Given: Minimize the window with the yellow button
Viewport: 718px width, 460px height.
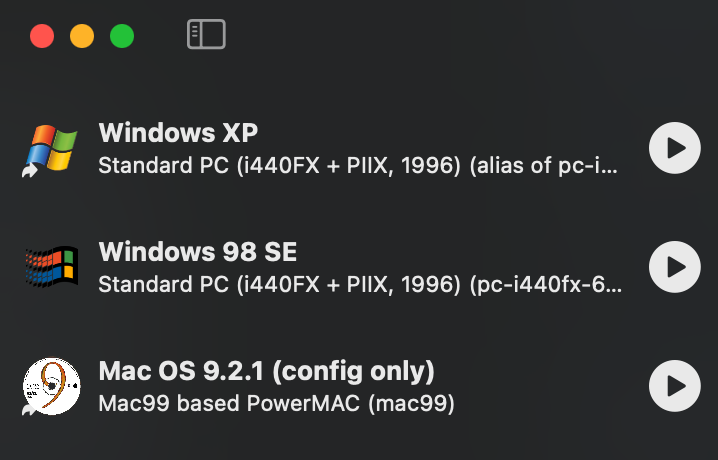Looking at the screenshot, I should click(x=82, y=36).
